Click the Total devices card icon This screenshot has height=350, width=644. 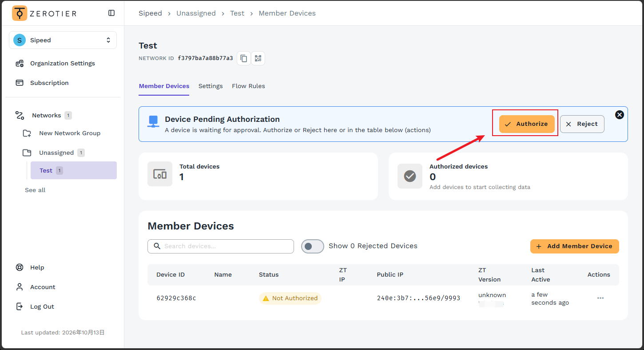click(x=160, y=174)
